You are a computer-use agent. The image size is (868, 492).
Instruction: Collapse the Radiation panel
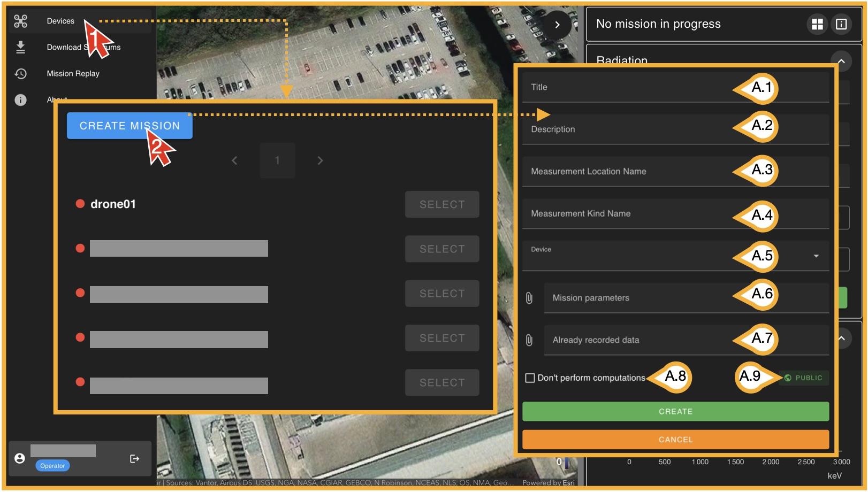click(x=841, y=61)
